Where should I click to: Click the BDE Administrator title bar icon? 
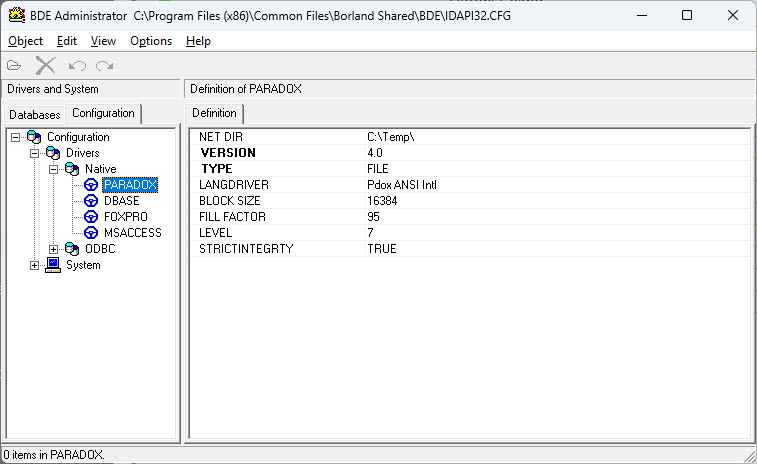point(17,15)
